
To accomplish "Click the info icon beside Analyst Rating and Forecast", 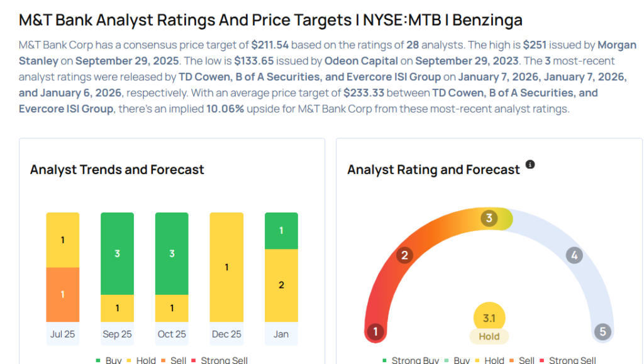I will (x=530, y=165).
